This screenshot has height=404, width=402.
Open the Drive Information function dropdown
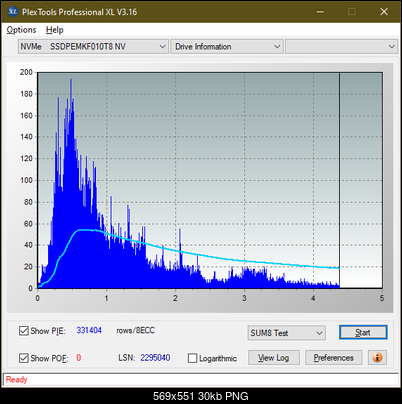pyautogui.click(x=227, y=47)
